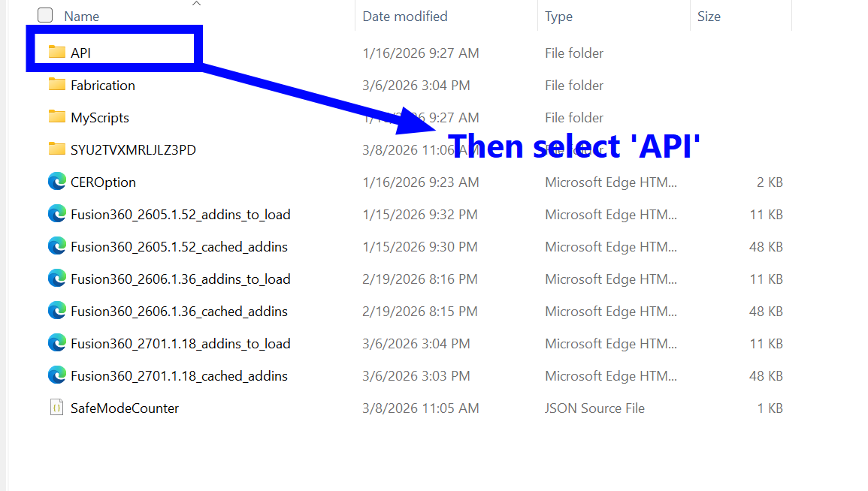Click the Fabrication folder icon
The height and width of the screenshot is (491, 868).
57,85
